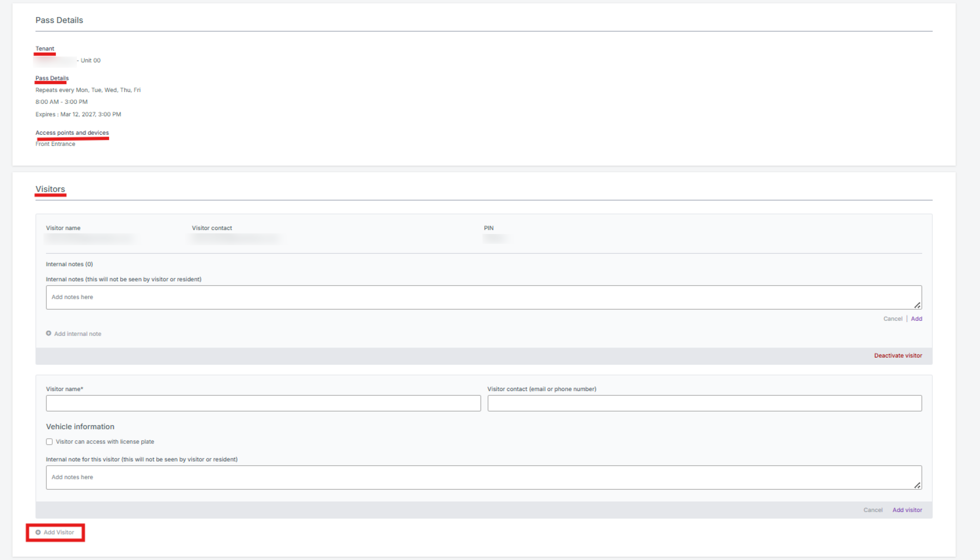
Task: Click the plus icon beside Add Visitor
Action: coord(38,532)
